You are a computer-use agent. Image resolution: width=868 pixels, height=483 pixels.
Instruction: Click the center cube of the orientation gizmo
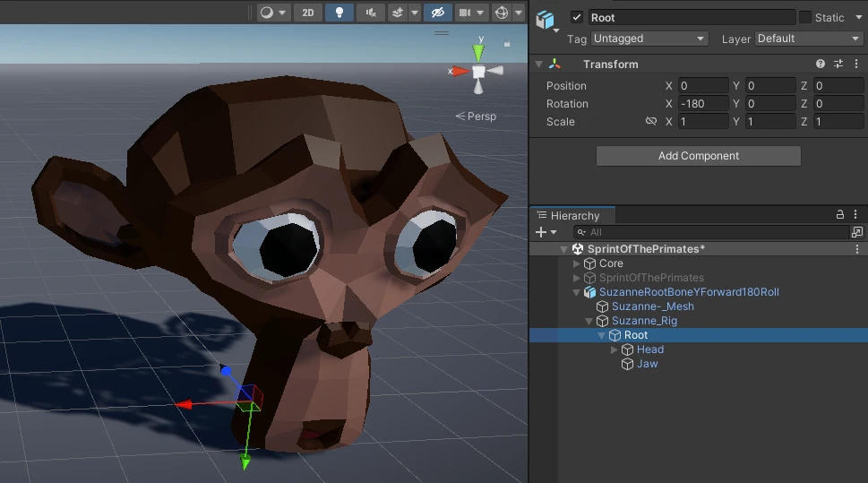[478, 72]
